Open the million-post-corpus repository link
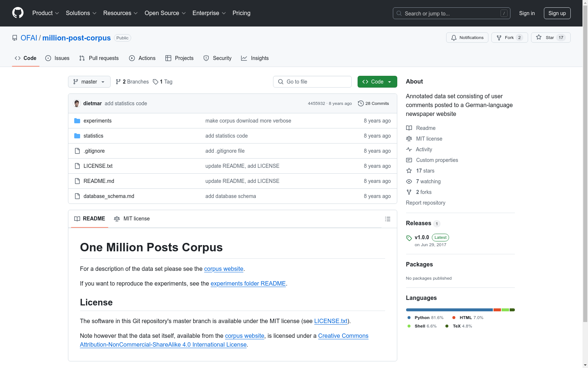The image size is (588, 368). [76, 38]
